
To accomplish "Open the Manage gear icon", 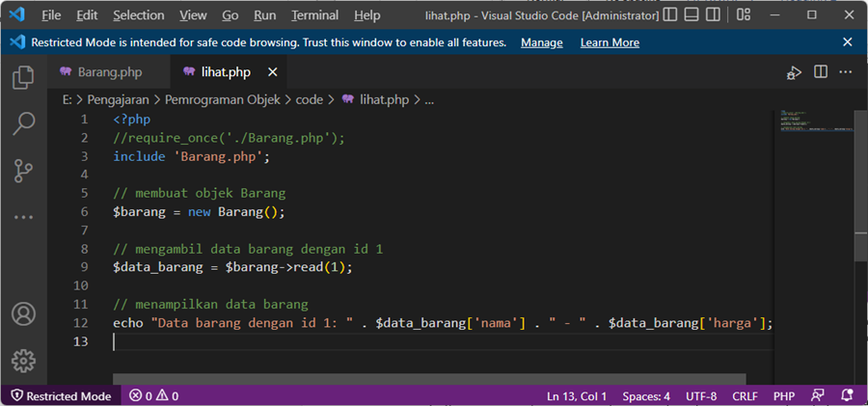I will (x=23, y=361).
